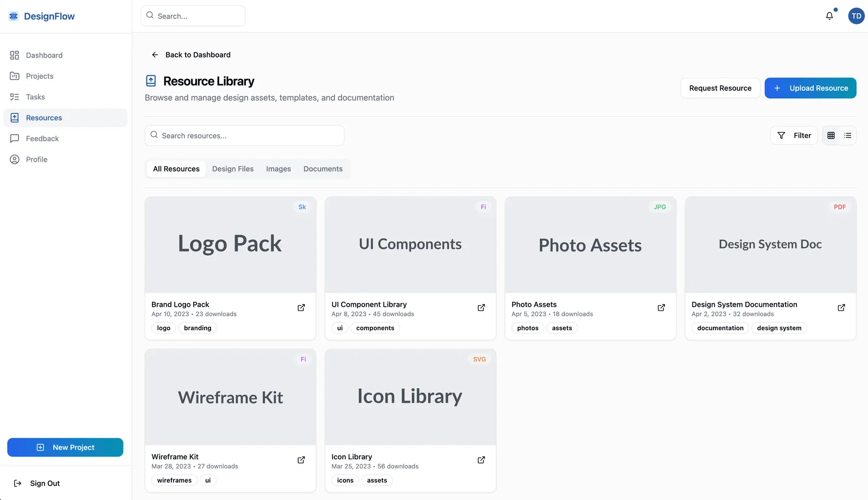This screenshot has width=868, height=500.
Task: Select the Images tab
Action: pos(278,169)
